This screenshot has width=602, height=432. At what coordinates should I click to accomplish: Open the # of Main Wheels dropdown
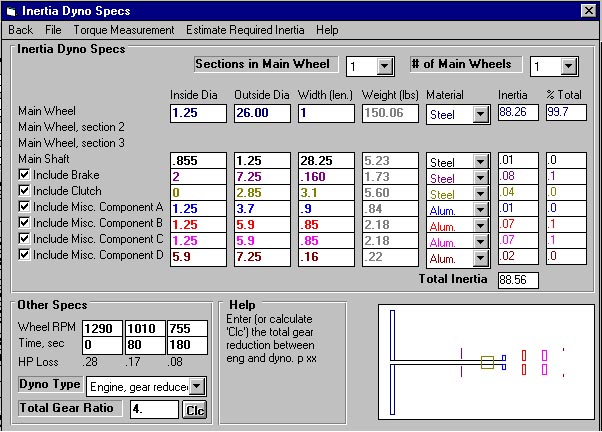click(x=569, y=66)
